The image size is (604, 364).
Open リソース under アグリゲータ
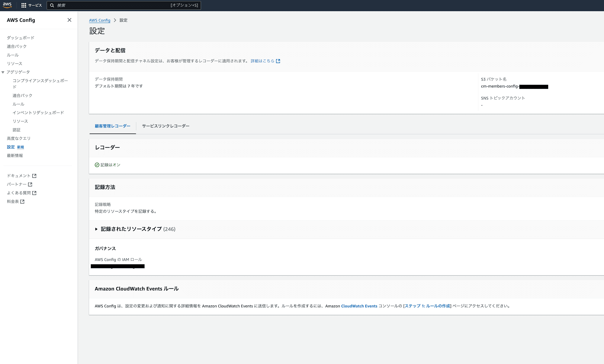(20, 121)
